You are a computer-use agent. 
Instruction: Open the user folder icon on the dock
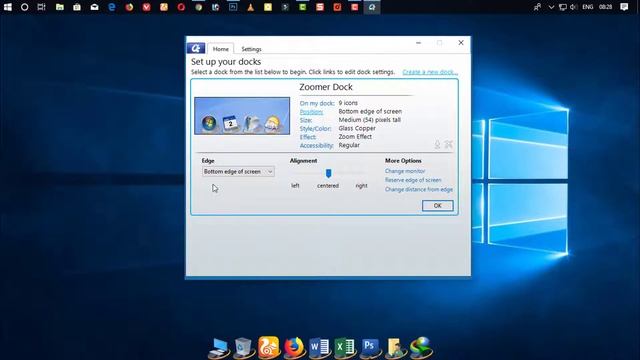(x=396, y=348)
